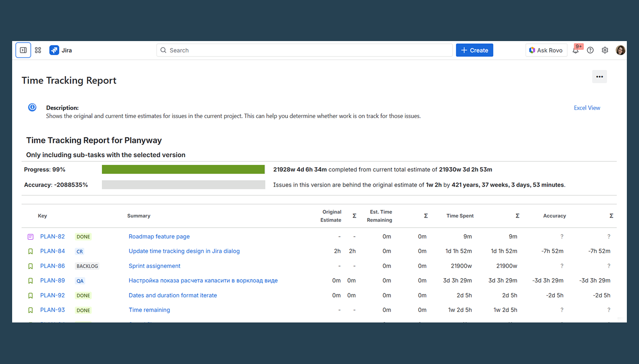Open the Roadmap feature page summary link
Viewport: 639px width, 364px height.
tap(159, 237)
